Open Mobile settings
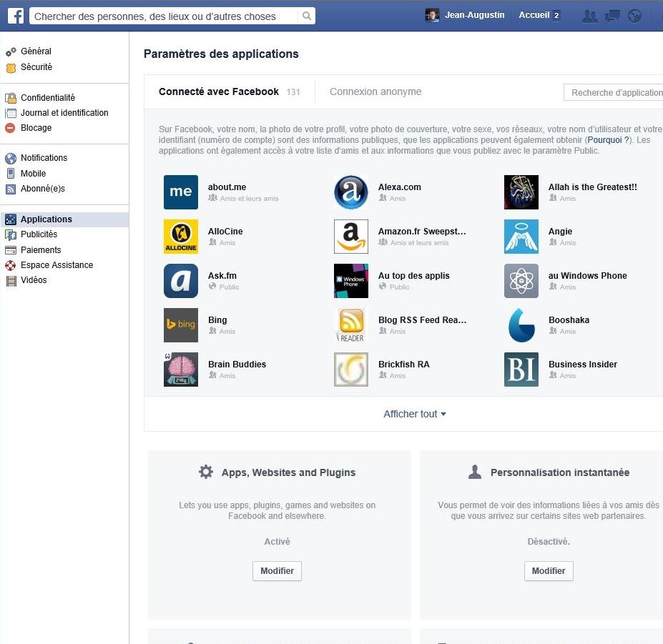Screen dimensions: 663x644 (x=33, y=173)
